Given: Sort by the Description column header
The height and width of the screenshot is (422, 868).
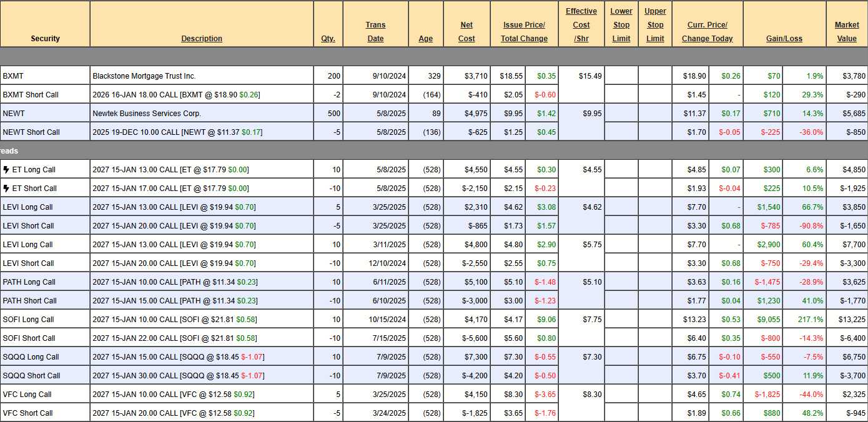Looking at the screenshot, I should pyautogui.click(x=202, y=39).
